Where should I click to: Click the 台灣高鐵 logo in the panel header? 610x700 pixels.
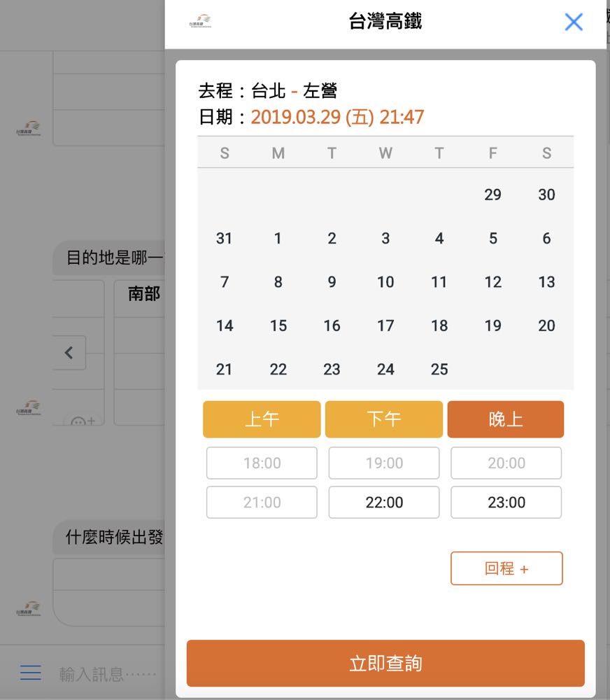[200, 21]
